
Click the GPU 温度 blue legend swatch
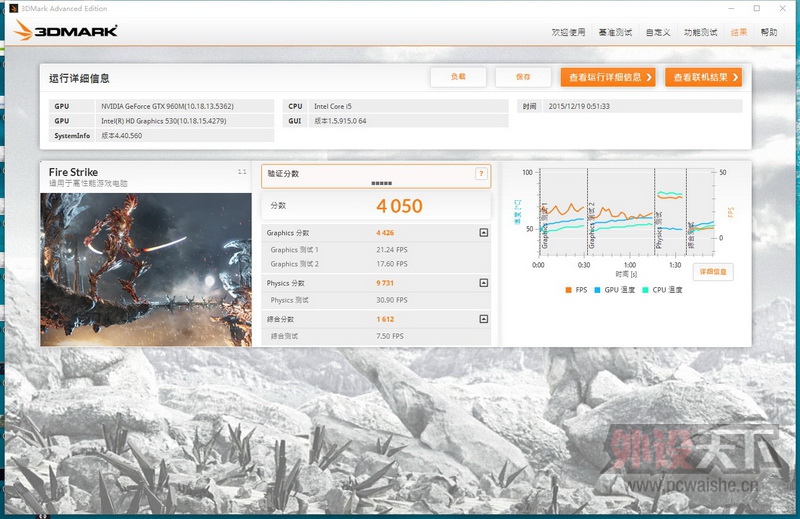pos(597,290)
